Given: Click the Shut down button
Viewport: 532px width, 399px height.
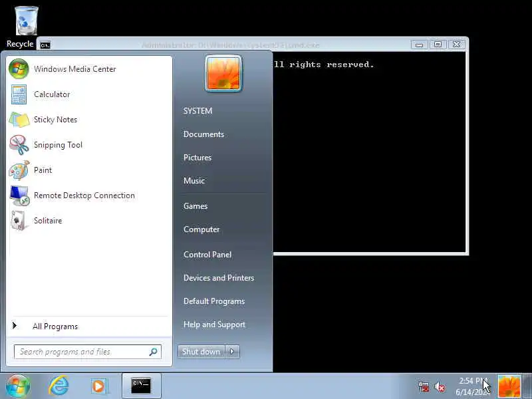Looking at the screenshot, I should 201,352.
